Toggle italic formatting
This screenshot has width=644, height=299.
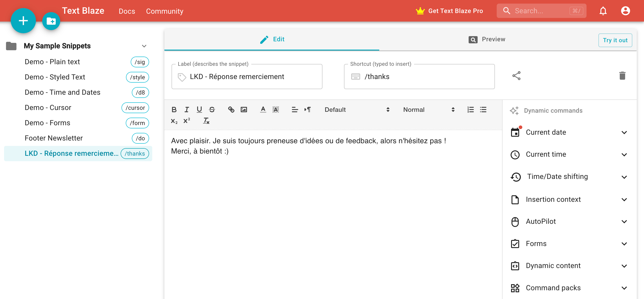187,110
